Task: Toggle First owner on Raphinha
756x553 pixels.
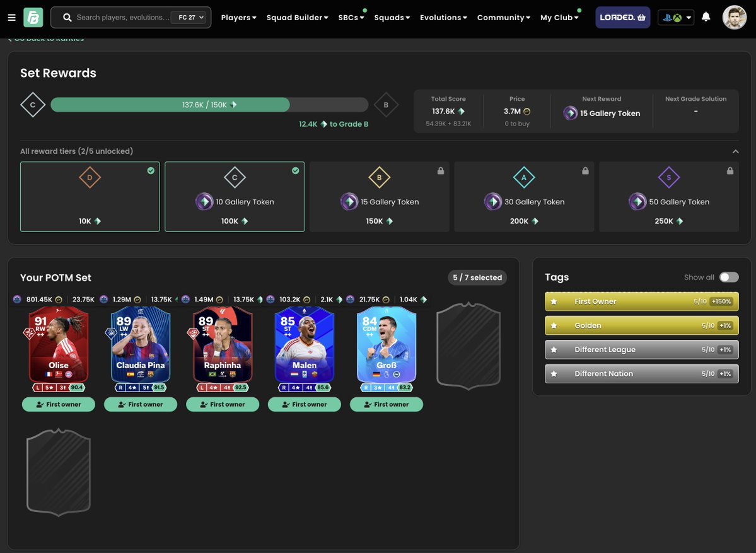Action: 223,405
